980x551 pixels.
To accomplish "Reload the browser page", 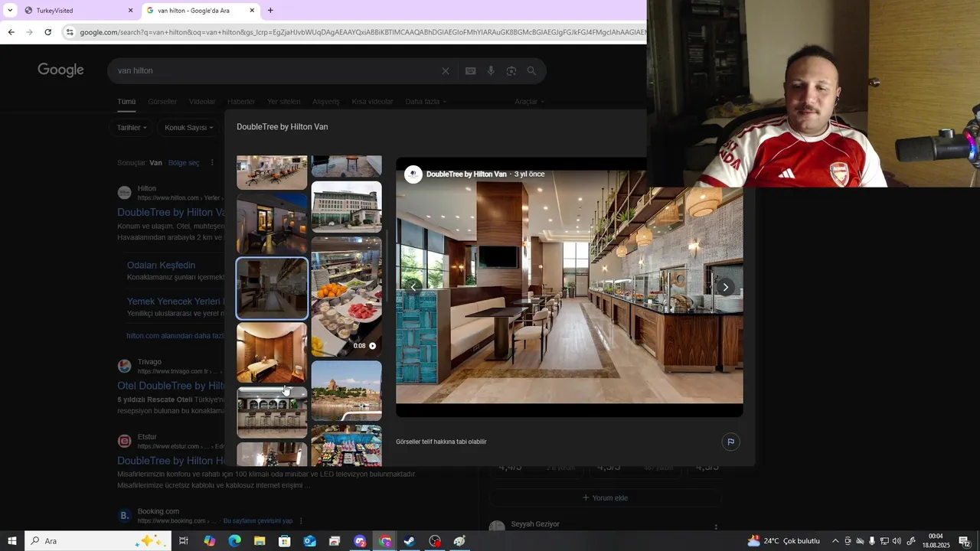I will coord(47,32).
